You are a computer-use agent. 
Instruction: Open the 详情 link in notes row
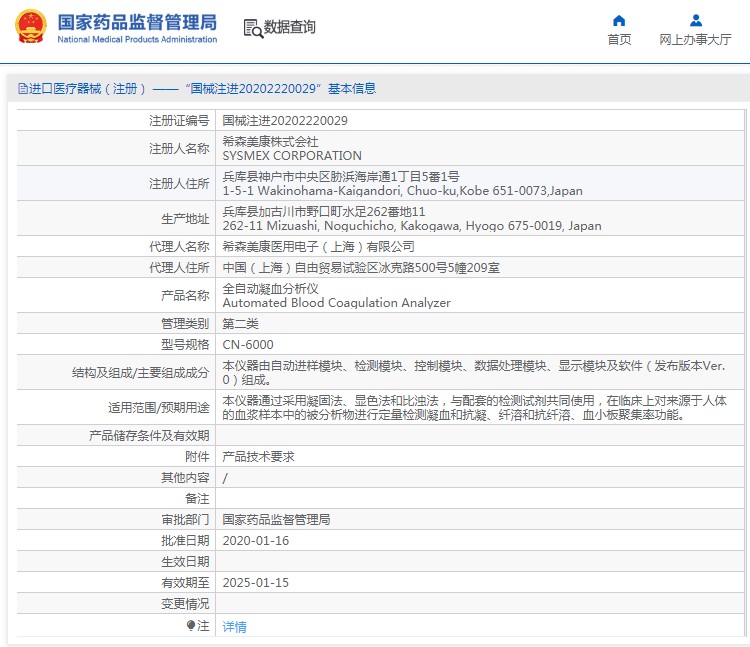[x=234, y=627]
